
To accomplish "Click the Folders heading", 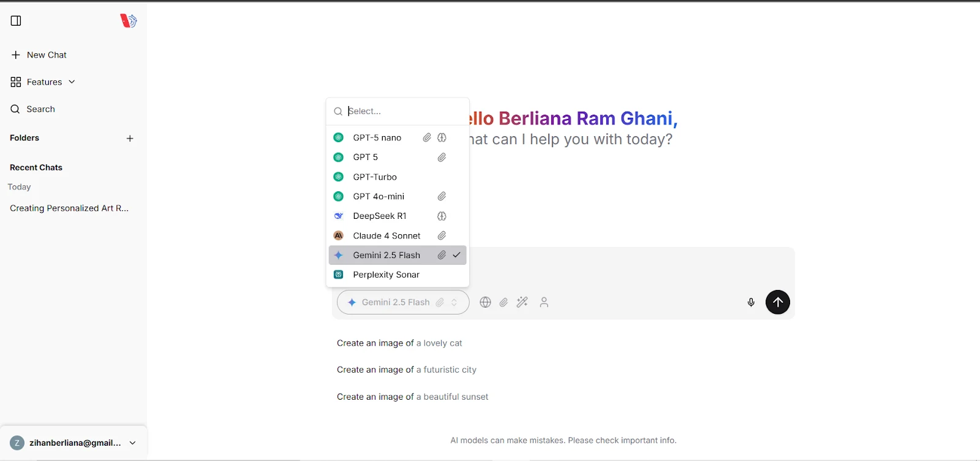I will pos(24,138).
